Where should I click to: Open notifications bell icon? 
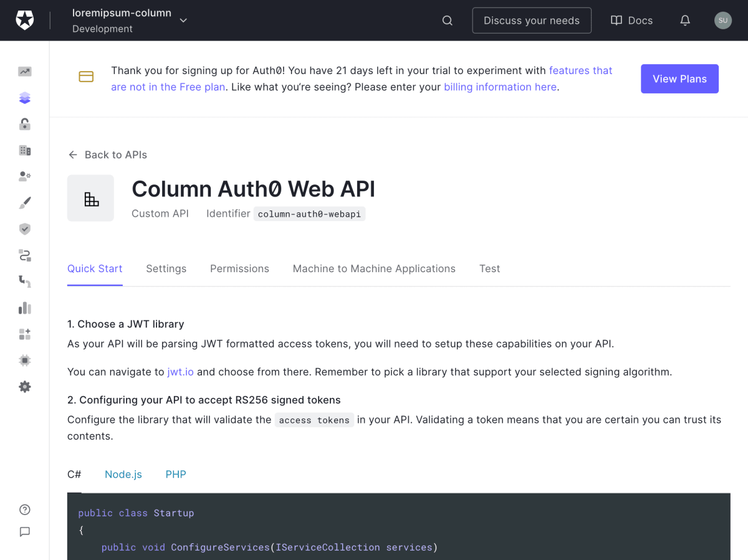click(685, 21)
